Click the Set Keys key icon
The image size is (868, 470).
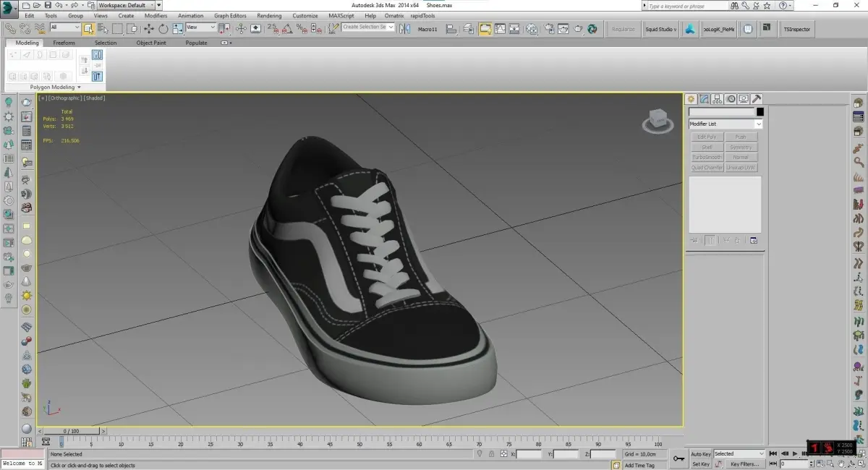coord(678,458)
